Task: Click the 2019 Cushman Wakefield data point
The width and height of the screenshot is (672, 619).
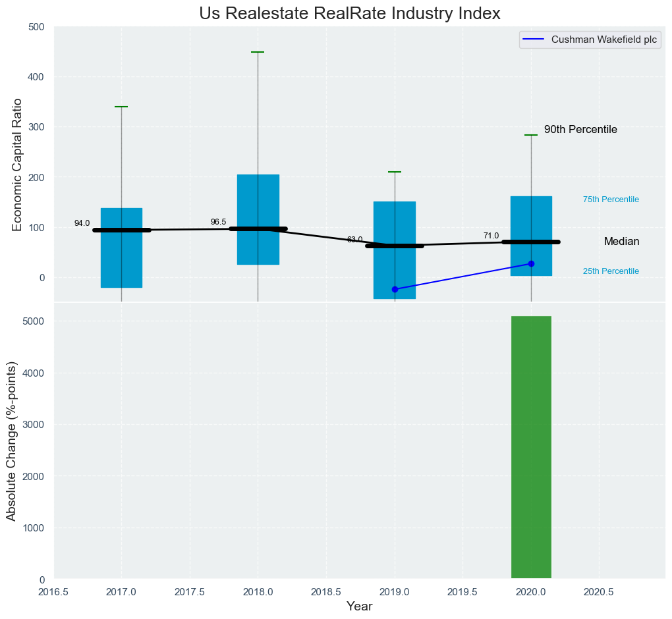Action: point(395,289)
